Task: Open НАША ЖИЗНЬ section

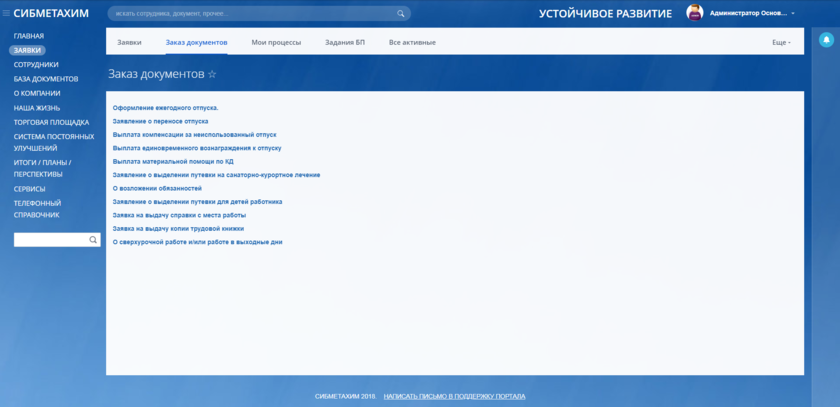Action: [37, 108]
